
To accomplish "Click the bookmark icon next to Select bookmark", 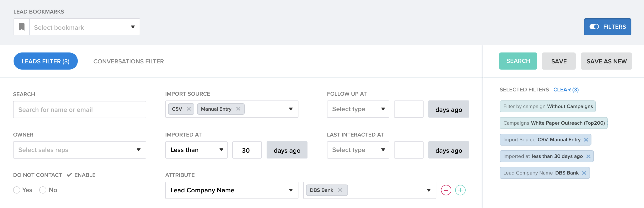I will coord(22,27).
